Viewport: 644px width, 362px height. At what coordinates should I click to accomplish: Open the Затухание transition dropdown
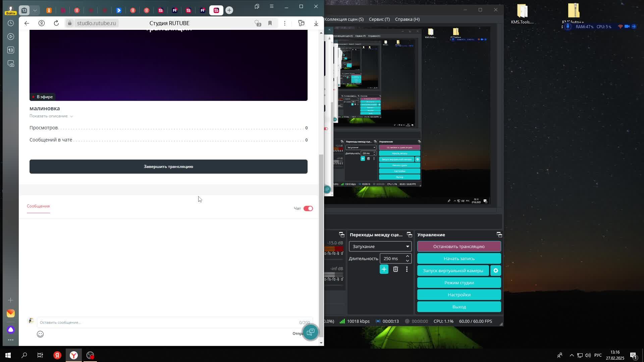tap(380, 246)
